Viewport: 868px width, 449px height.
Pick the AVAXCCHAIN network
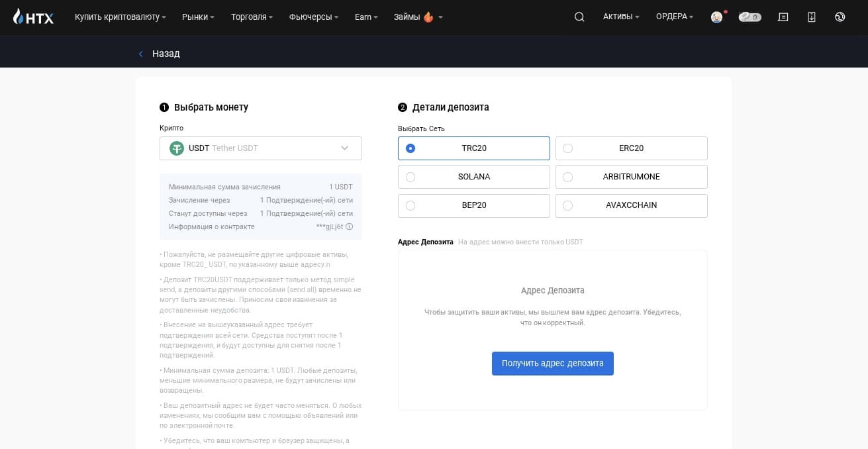pos(632,205)
